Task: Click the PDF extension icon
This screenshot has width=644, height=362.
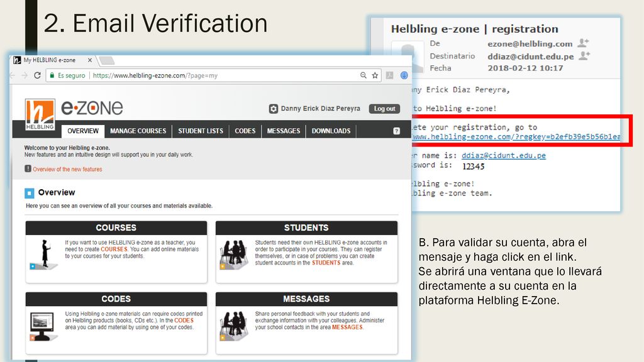Action: tap(390, 75)
